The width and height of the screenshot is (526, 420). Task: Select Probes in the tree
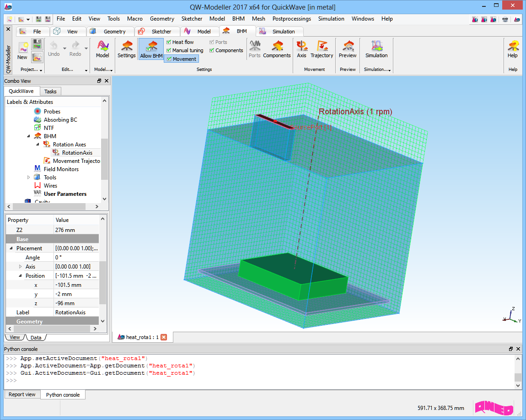click(52, 111)
